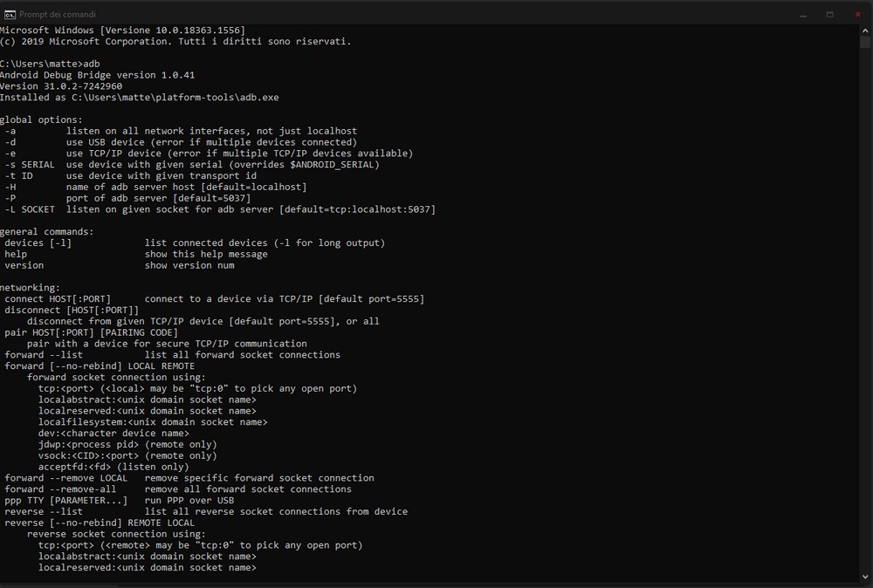
Task: Click the "networking:" section heading
Action: [x=31, y=287]
